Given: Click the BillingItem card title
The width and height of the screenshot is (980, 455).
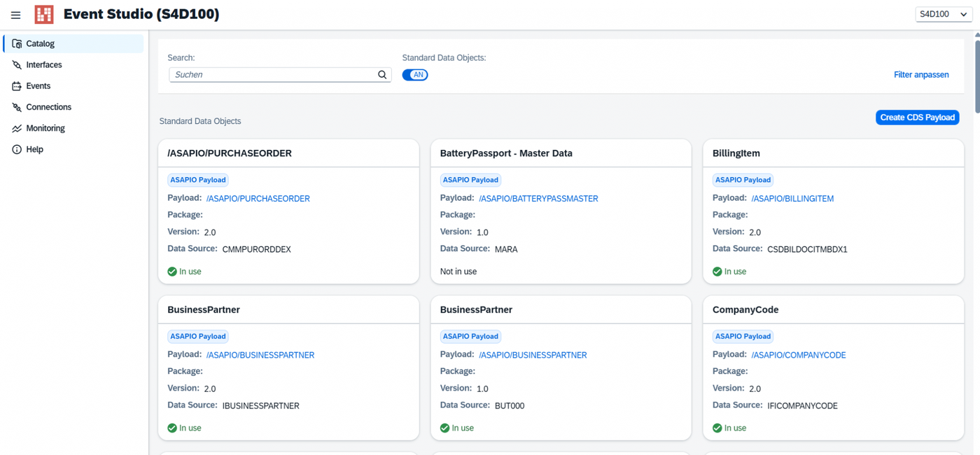Looking at the screenshot, I should pyautogui.click(x=736, y=153).
